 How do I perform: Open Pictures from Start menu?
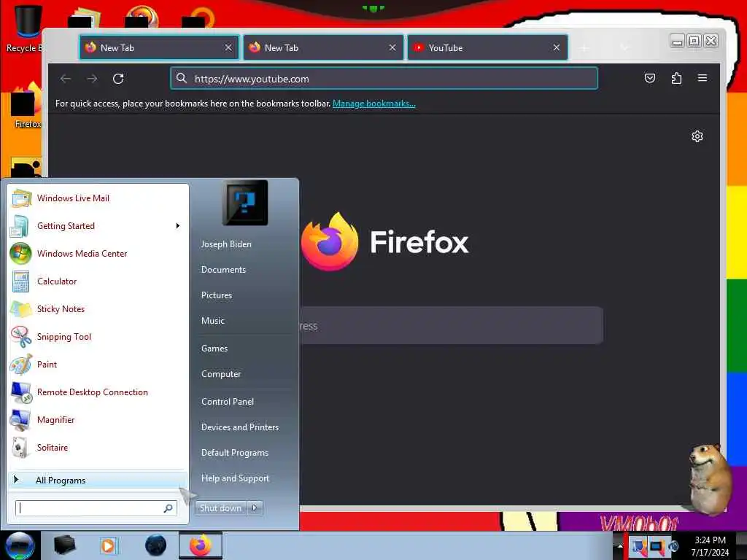[x=217, y=295]
